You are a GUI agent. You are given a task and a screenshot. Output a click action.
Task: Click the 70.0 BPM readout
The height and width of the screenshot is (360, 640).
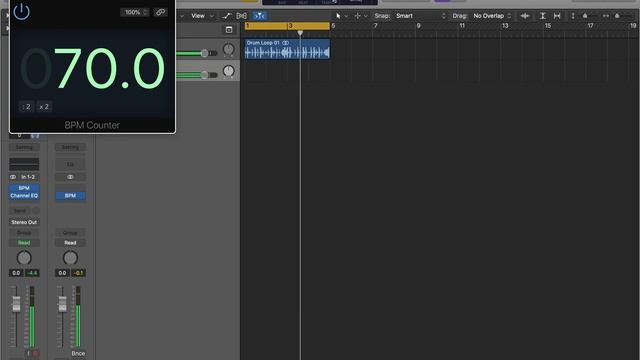[x=109, y=69]
